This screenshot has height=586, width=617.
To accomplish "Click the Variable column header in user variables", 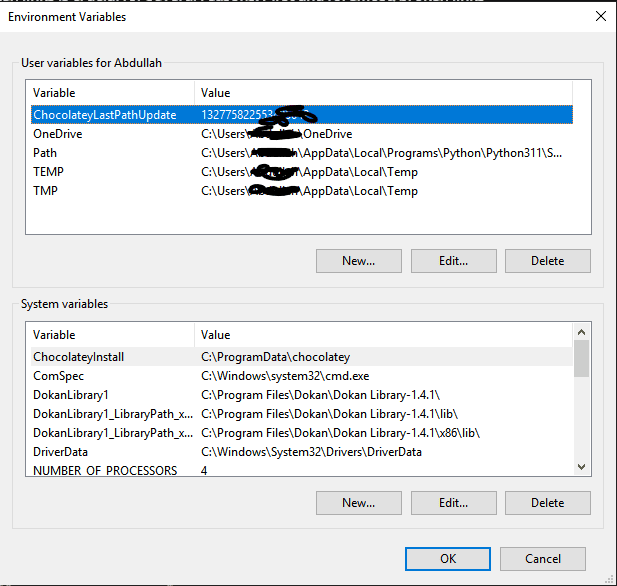I will tap(113, 93).
